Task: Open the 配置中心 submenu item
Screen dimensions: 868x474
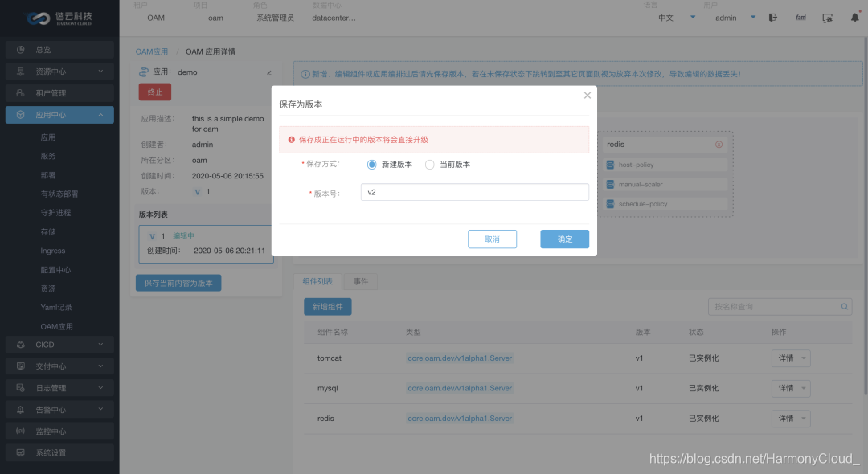Action: pyautogui.click(x=56, y=270)
